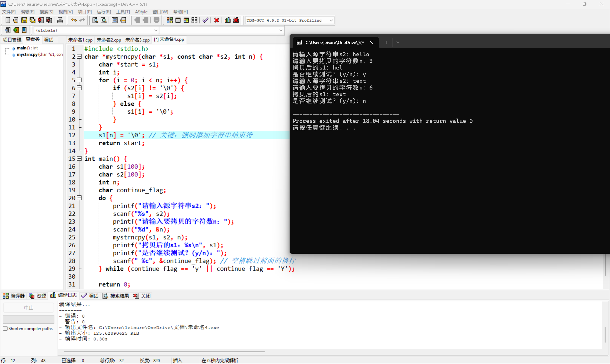Open a new console tab with plus button

coord(386,42)
